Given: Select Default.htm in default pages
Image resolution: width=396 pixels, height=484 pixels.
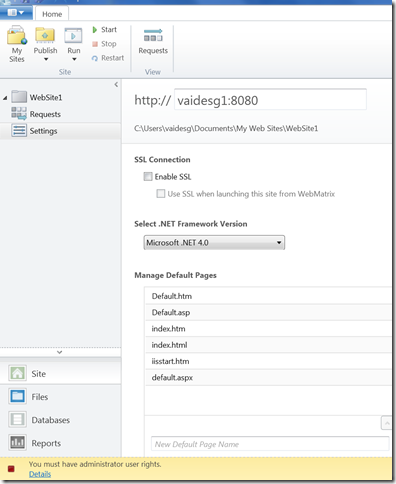Looking at the screenshot, I should pyautogui.click(x=269, y=296).
